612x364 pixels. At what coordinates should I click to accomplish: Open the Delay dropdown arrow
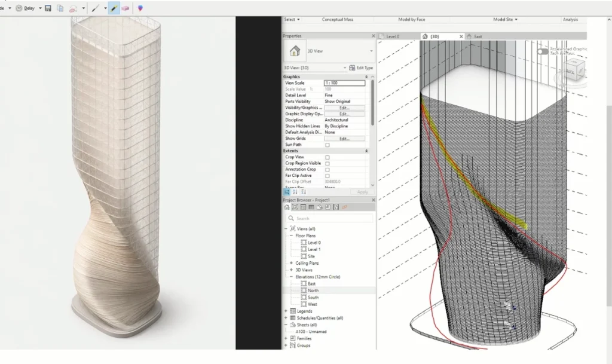(40, 8)
